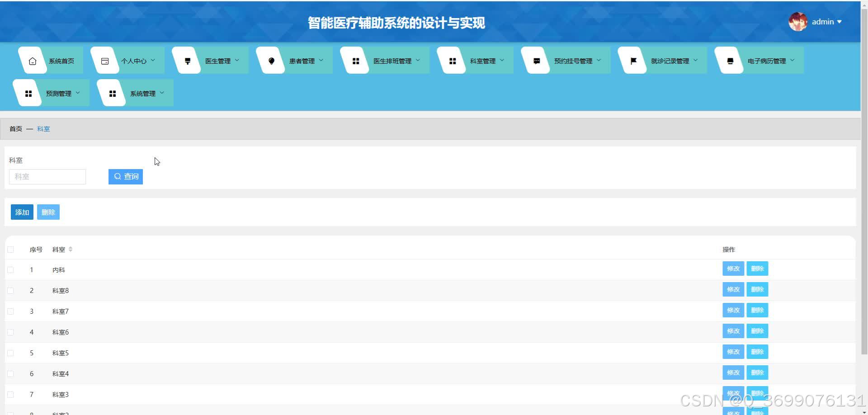Check the checkbox for row 内科
The height and width of the screenshot is (415, 868).
pos(11,270)
